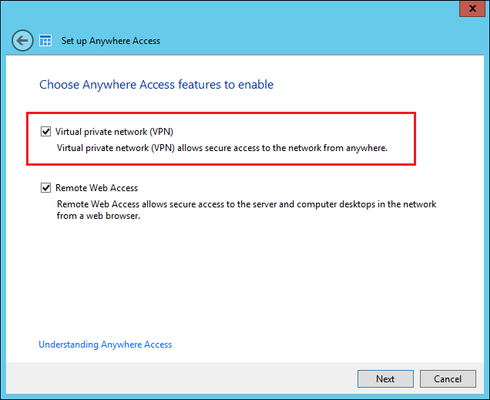Click the gray footer bar left of Next

(182, 379)
